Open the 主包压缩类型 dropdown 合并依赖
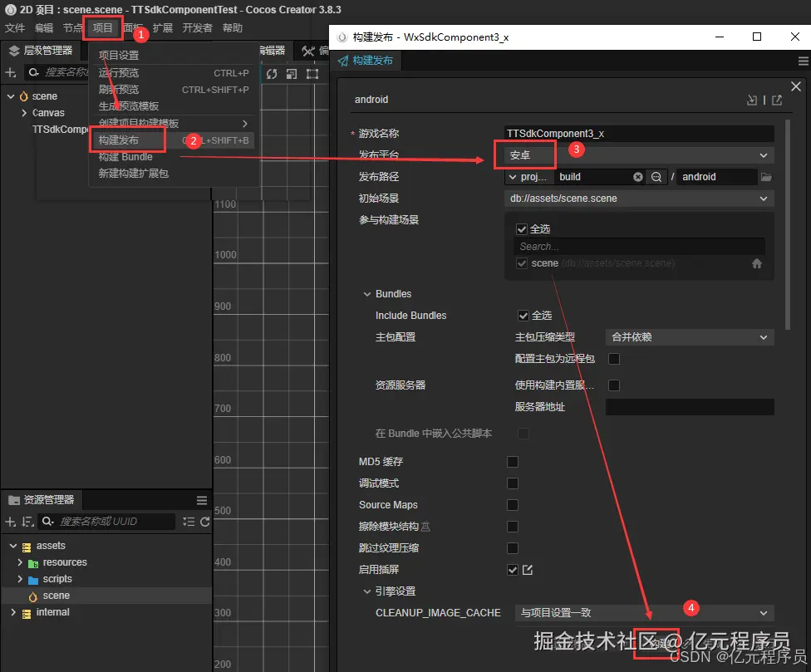This screenshot has width=811, height=672. click(x=690, y=337)
